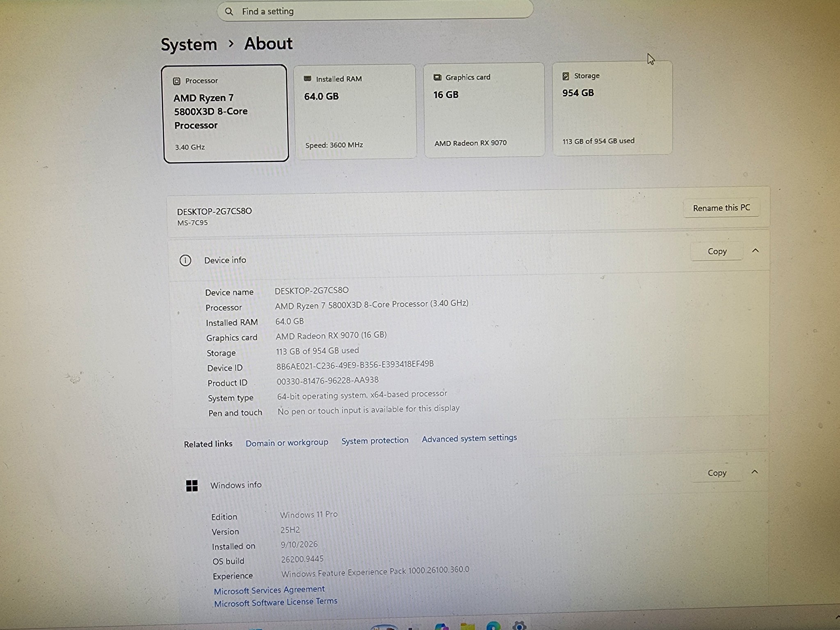Click the Device name value DESKTOP-2G7CS8O
The width and height of the screenshot is (840, 630).
click(x=312, y=290)
